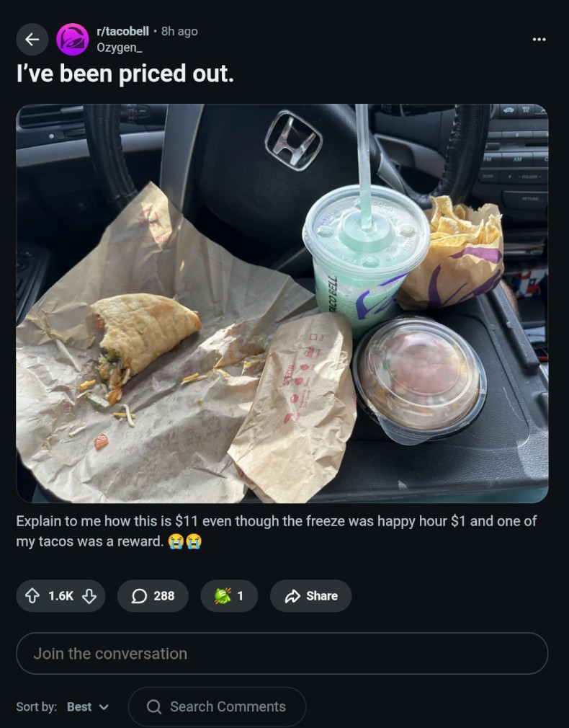Open the three-dot post options menu
Screen dimensions: 569x728
(x=539, y=40)
